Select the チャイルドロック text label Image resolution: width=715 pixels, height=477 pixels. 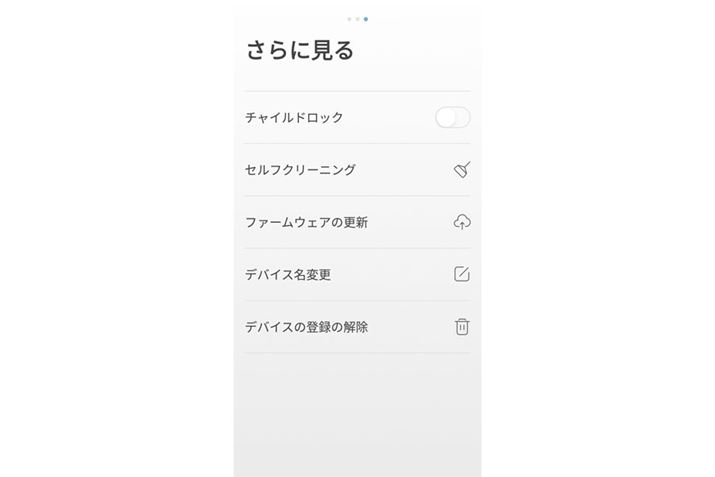point(294,118)
